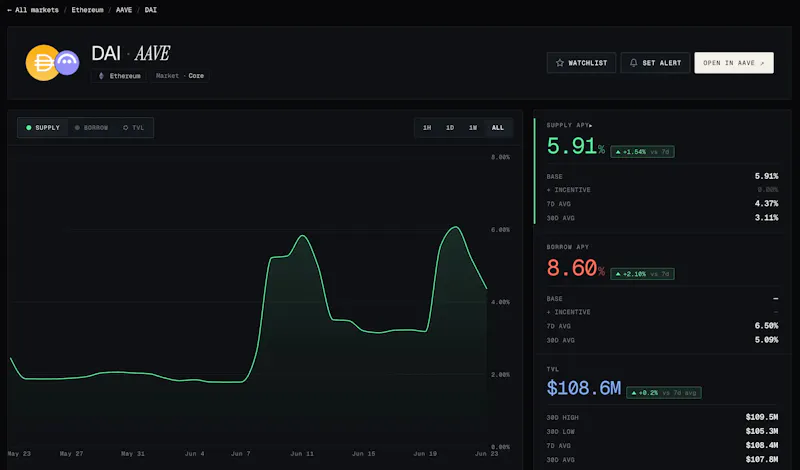Click the supply BASE value 5.91%

[x=766, y=176]
